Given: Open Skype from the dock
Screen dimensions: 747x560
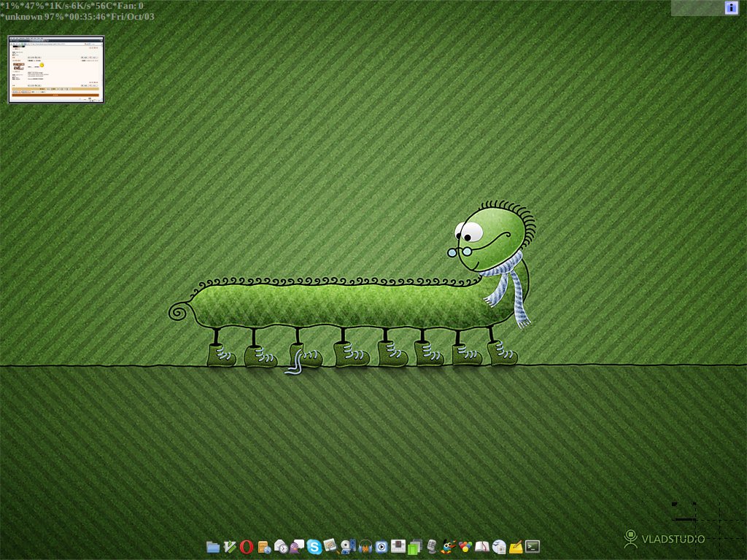Looking at the screenshot, I should [314, 547].
